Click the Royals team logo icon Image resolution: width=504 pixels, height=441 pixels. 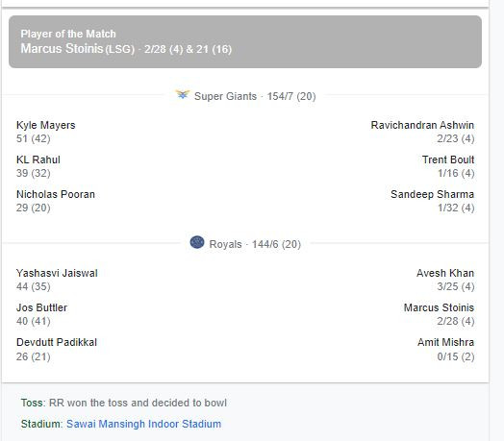[197, 242]
